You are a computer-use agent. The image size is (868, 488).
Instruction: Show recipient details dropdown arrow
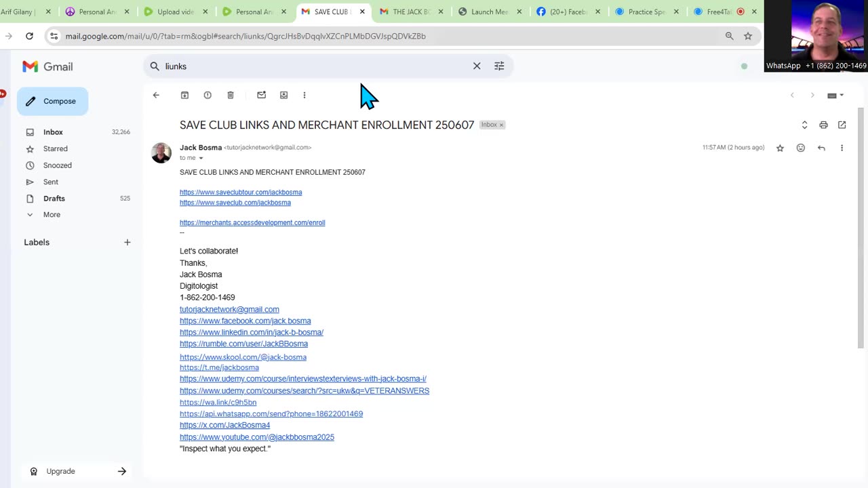click(201, 158)
